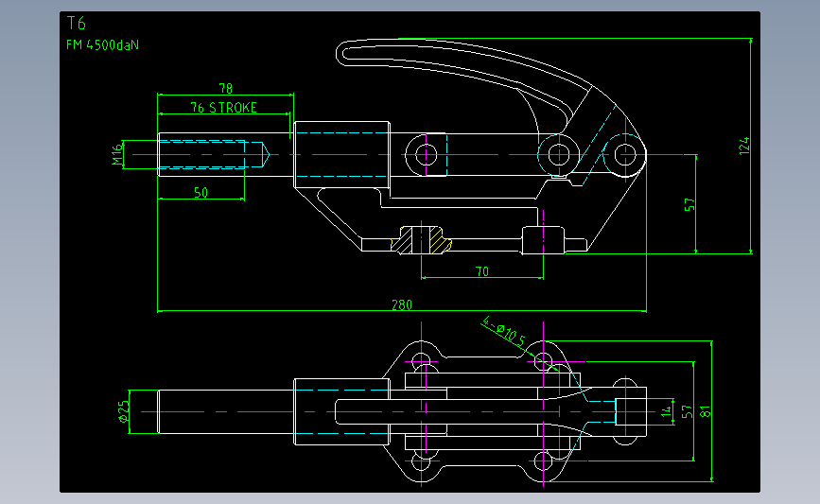This screenshot has height=504, width=820.
Task: Click the 4-ø10.5 hole callout
Action: tap(503, 330)
